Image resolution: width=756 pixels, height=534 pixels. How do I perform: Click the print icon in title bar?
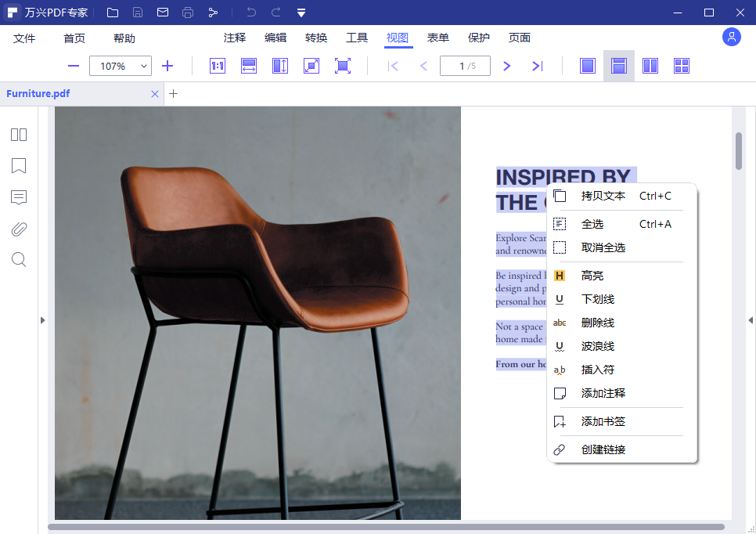[x=188, y=13]
